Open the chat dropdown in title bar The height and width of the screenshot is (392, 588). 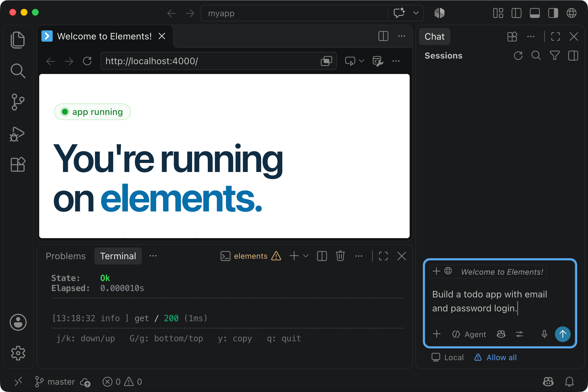[x=416, y=13]
